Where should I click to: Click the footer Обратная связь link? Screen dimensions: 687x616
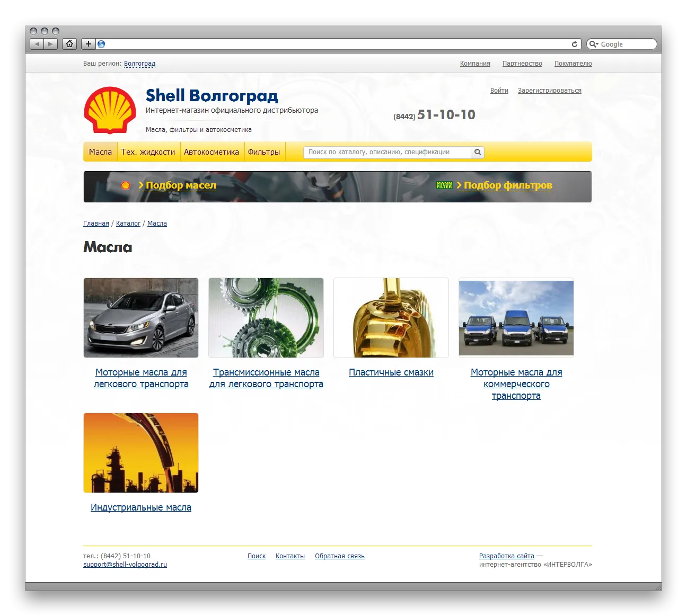(x=340, y=556)
